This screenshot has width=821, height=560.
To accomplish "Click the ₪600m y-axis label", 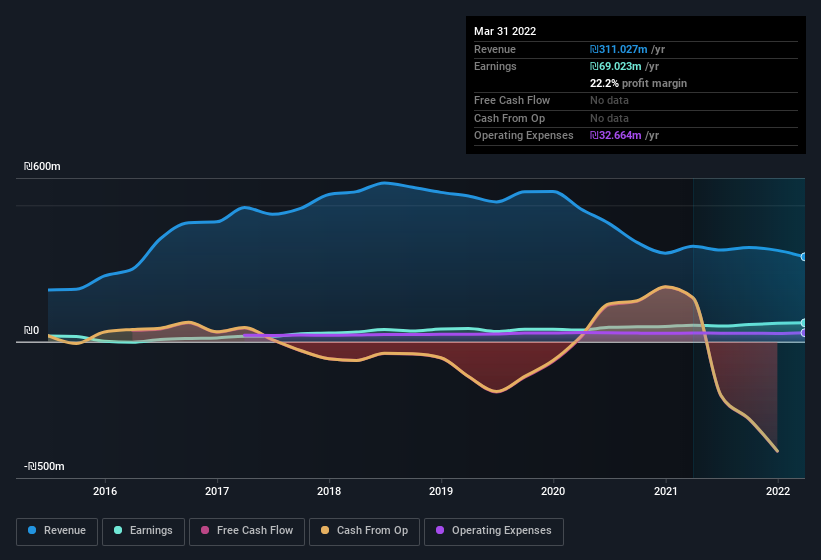I will click(x=42, y=166).
